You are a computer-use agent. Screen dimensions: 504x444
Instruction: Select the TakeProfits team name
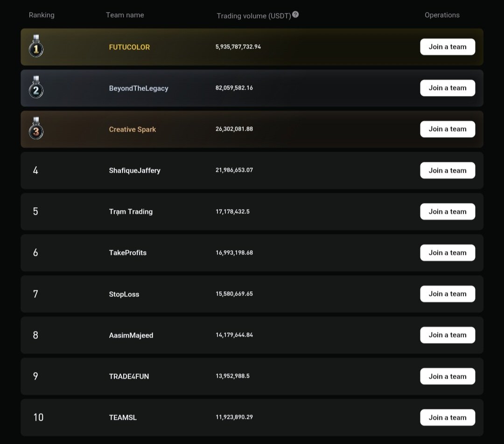point(127,253)
